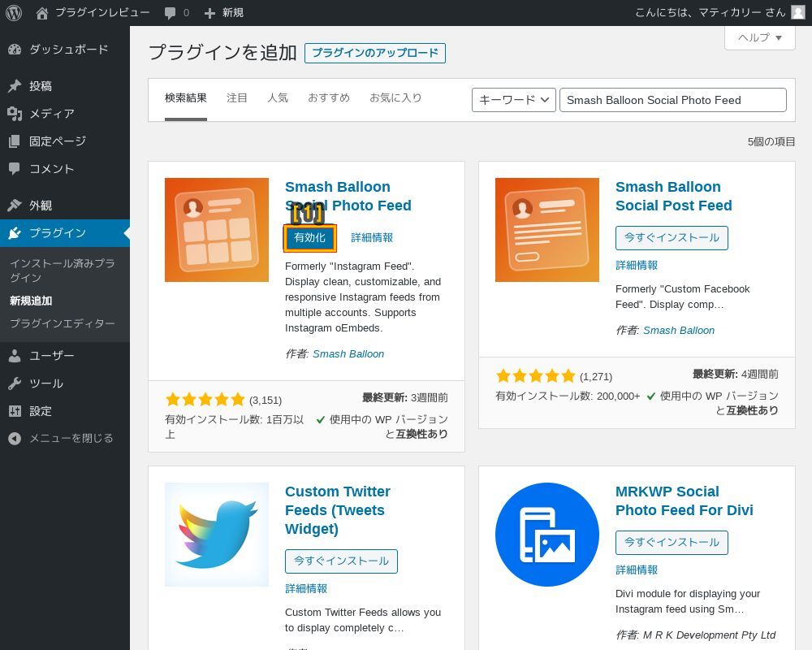812x650 pixels.
Task: Click the 最終更新: 4週間前 text
Action: click(x=736, y=375)
